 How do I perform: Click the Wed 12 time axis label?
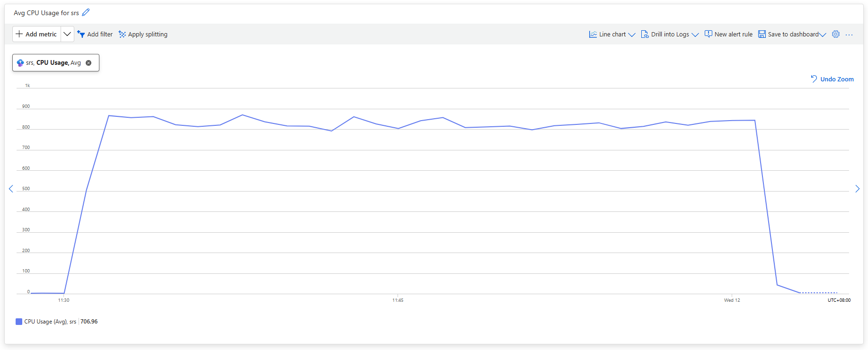pos(732,300)
